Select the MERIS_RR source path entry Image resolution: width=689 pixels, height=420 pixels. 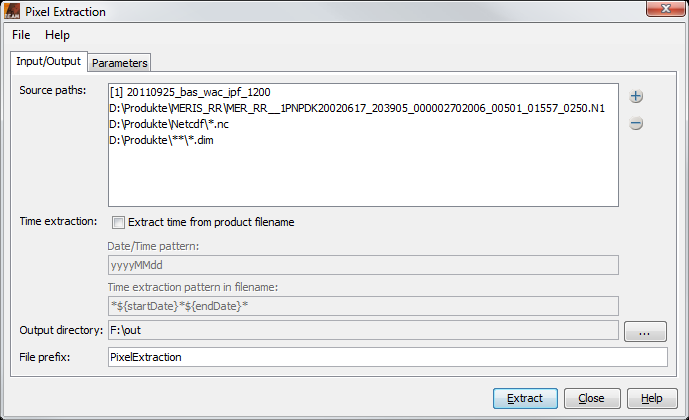357,109
